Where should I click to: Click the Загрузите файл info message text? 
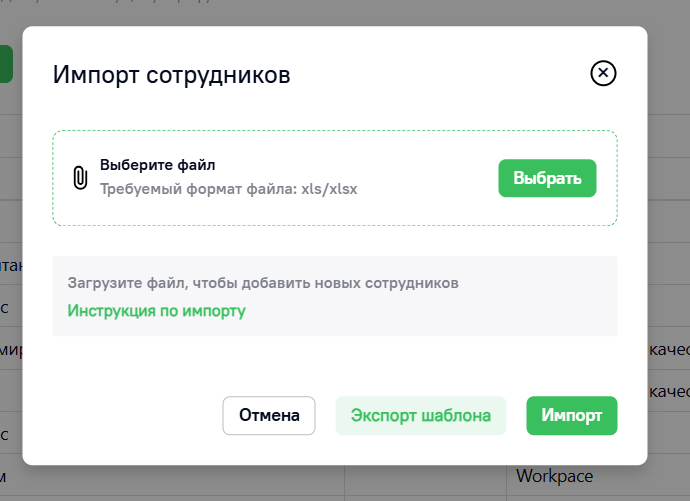263,283
